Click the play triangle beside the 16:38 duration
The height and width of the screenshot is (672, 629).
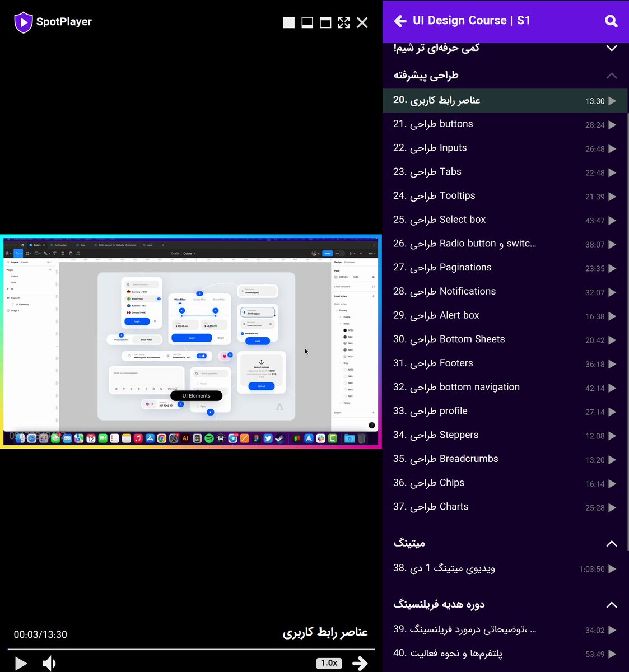tap(612, 316)
